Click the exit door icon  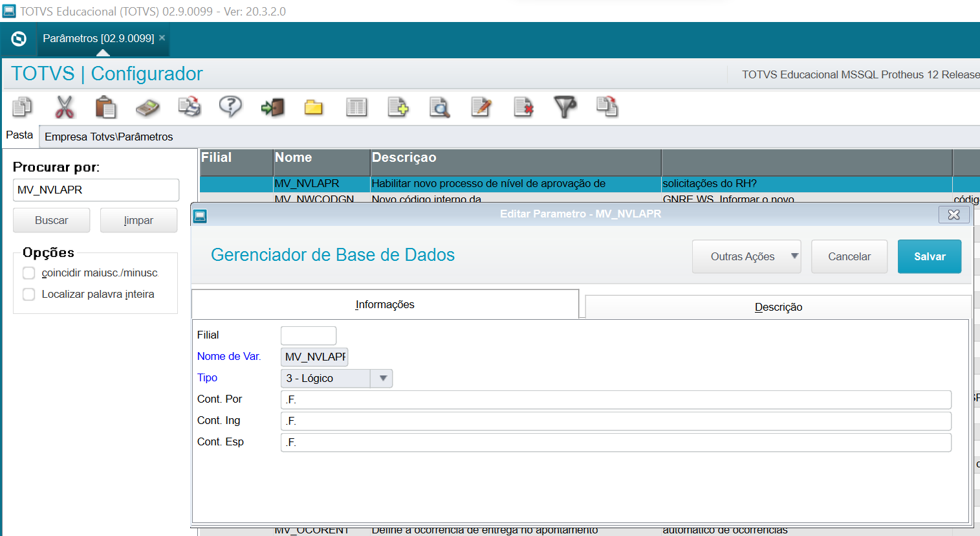272,107
